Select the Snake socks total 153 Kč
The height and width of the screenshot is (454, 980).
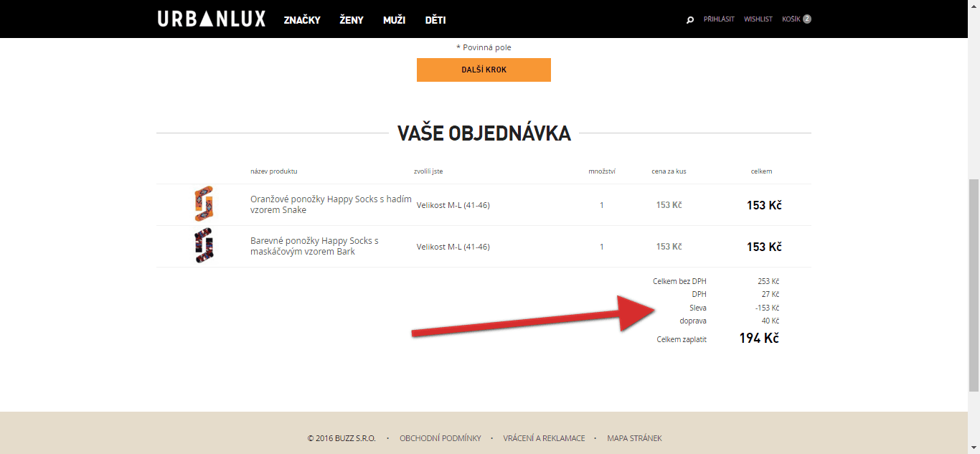[764, 205]
